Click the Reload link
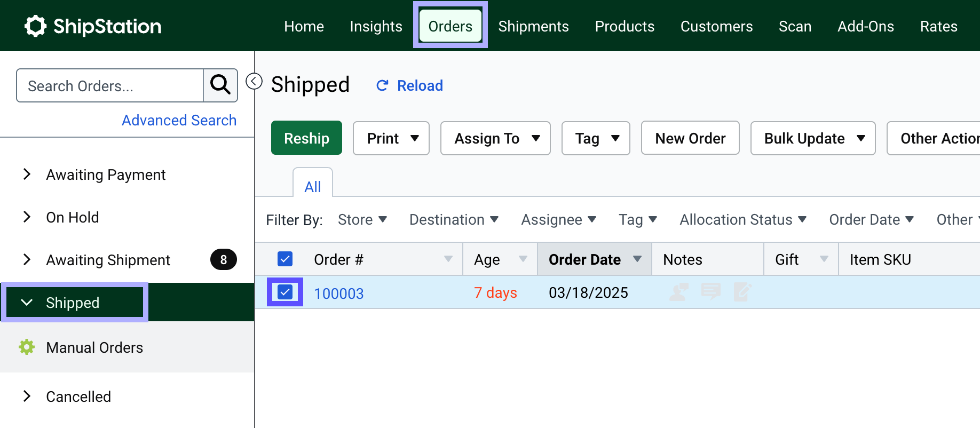Screen dimensions: 980x428 409,85
